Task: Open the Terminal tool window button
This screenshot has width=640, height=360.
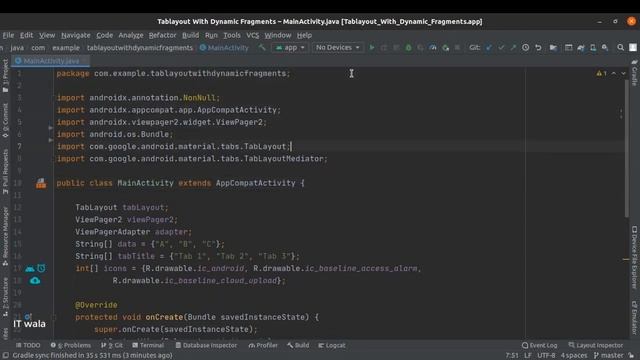Action: (148, 345)
